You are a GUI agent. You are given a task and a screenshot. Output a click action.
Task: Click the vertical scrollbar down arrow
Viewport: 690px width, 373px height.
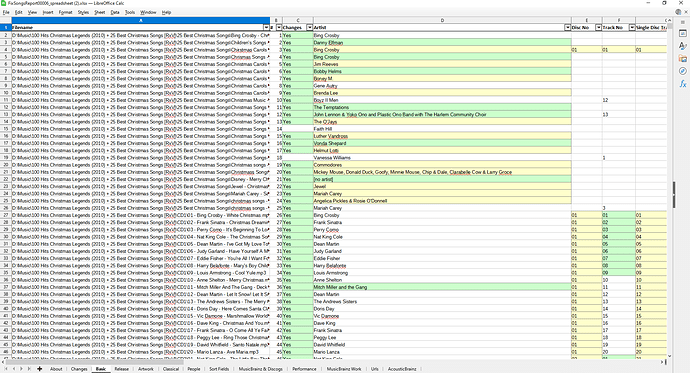670,356
